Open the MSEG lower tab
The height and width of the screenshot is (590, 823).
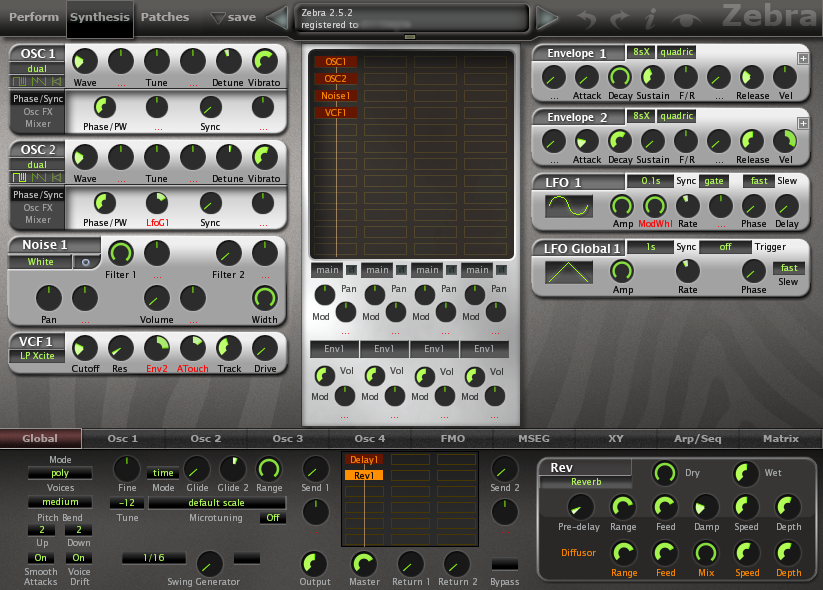[534, 439]
